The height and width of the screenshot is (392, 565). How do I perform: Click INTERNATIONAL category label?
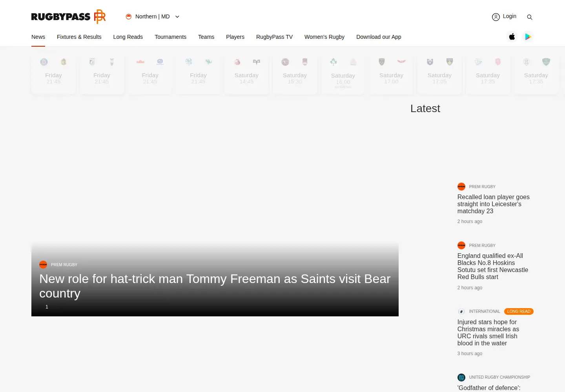click(x=485, y=311)
